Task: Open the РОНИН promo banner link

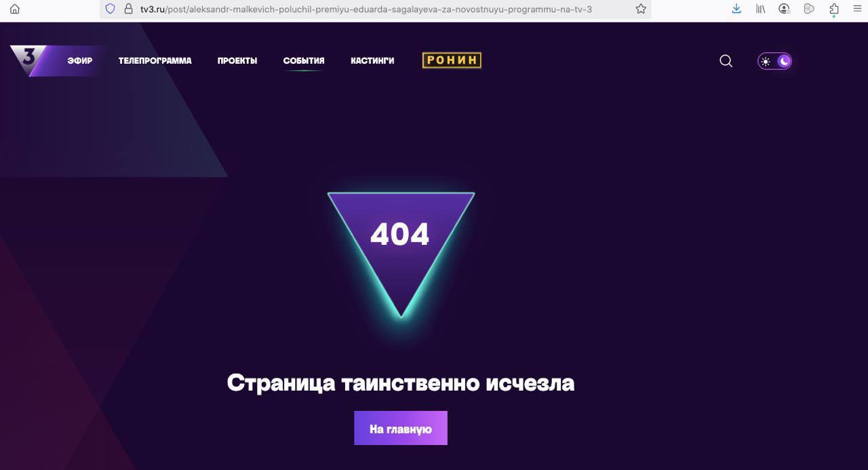Action: [x=452, y=60]
